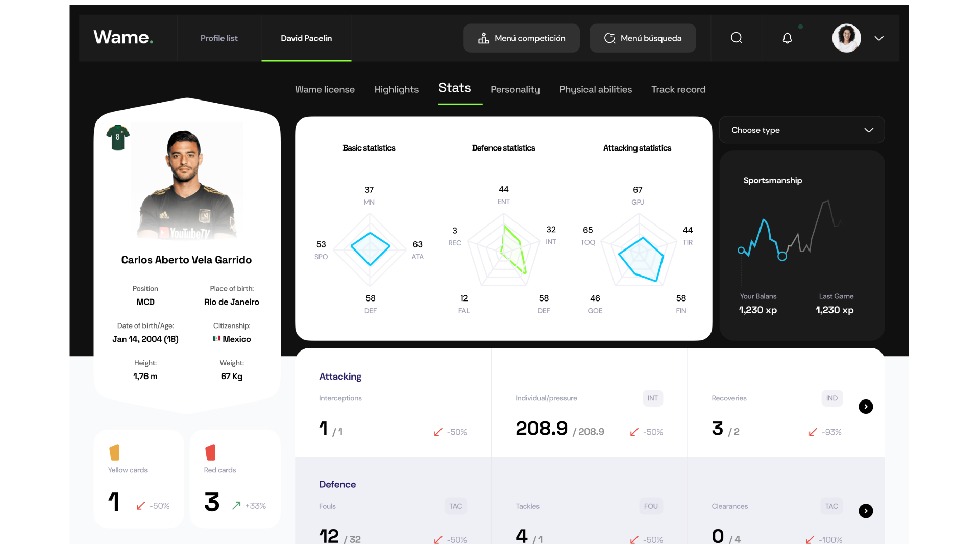
Task: Click the IND tag on Recoveries
Action: click(832, 398)
